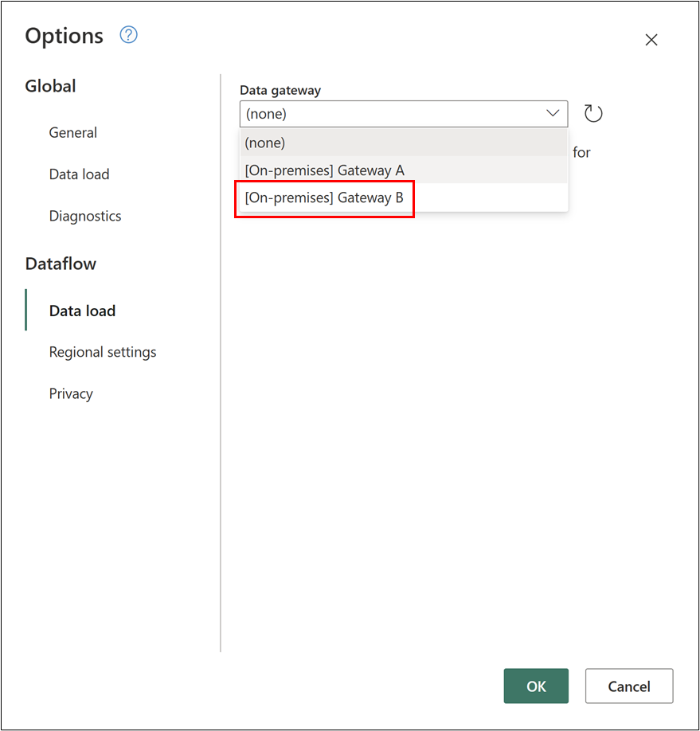This screenshot has height=731, width=700.
Task: Switch to Regional settings under Dataflow
Action: (x=103, y=352)
